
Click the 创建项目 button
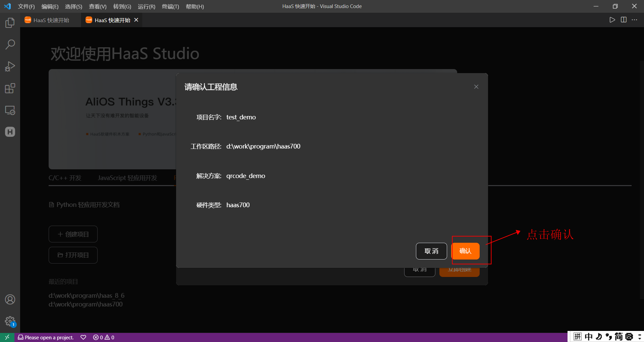tap(73, 234)
